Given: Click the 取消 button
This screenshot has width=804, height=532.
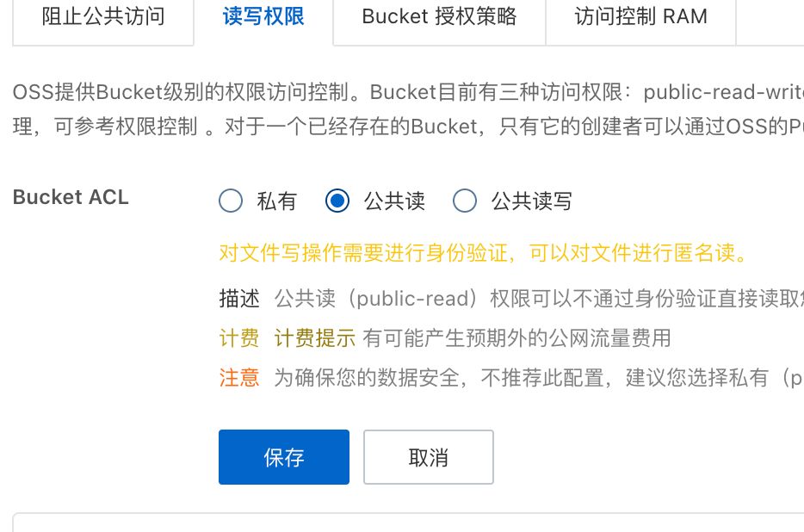Looking at the screenshot, I should (x=428, y=457).
